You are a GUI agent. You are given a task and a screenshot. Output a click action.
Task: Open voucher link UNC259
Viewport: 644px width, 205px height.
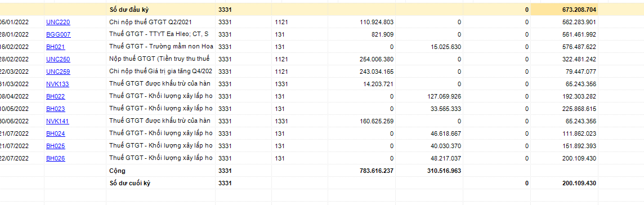pos(58,72)
